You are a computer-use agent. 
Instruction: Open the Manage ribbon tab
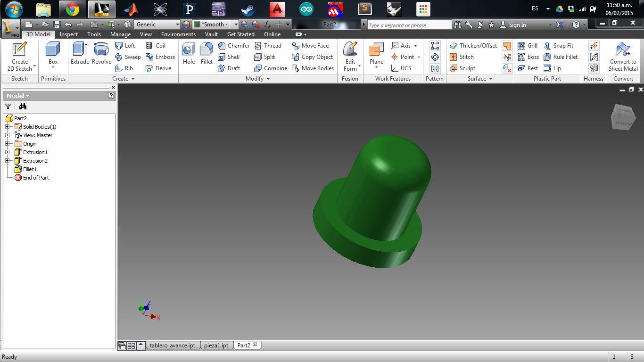coord(120,34)
